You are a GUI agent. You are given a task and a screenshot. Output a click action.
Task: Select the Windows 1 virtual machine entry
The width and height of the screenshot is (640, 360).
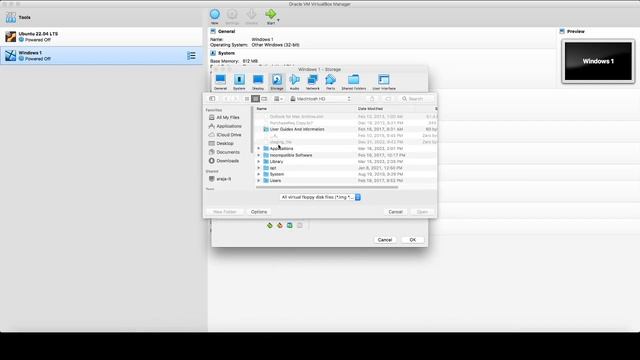pos(101,56)
